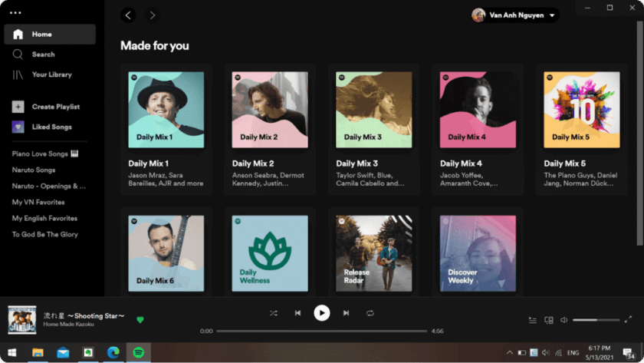Open Microsoft Edge from the taskbar
The width and height of the screenshot is (644, 363).
(113, 353)
